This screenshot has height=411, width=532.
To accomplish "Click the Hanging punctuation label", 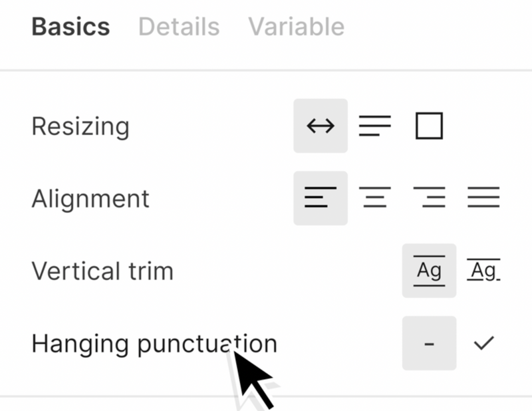I will click(154, 344).
